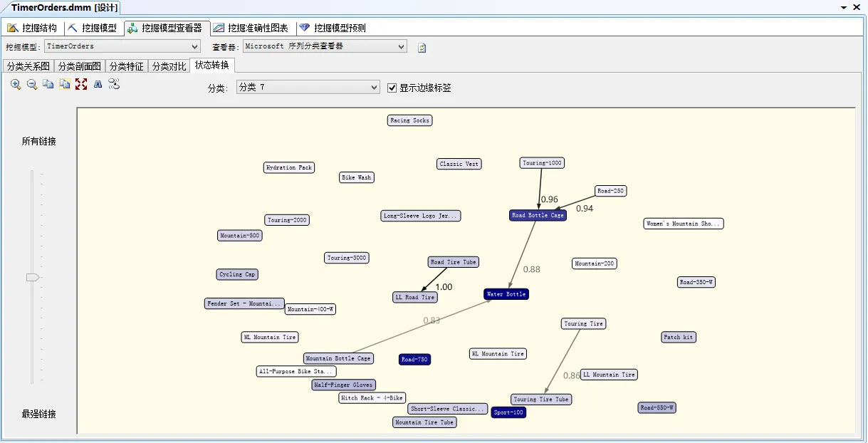Viewport: 868px width, 443px height.
Task: Open the 挖掘模型 TimerOrders dropdown
Action: coord(195,46)
